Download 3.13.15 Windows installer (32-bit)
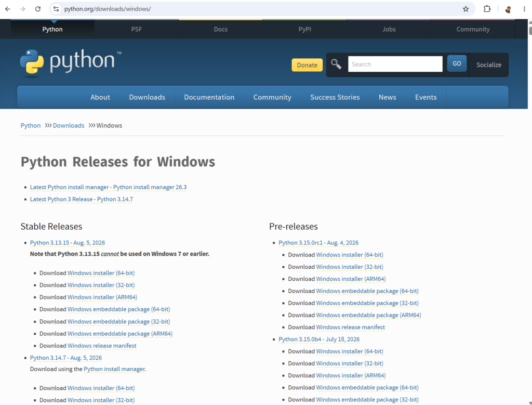 101,285
